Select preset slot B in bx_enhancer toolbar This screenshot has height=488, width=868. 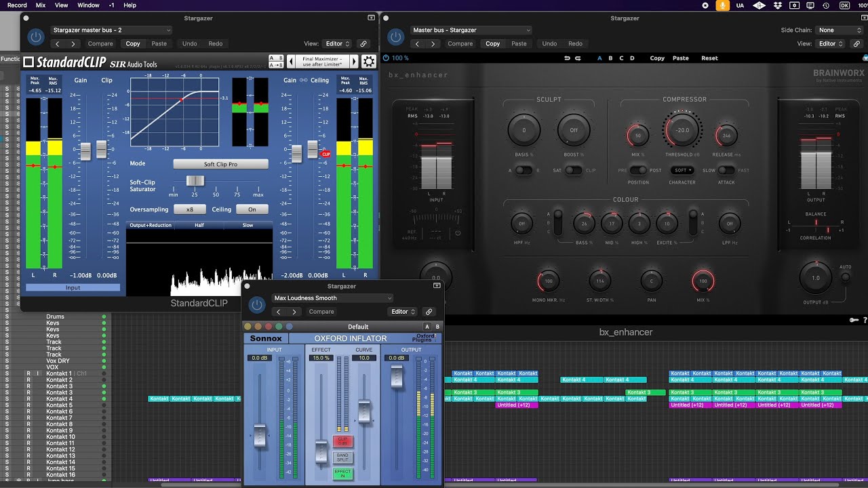coord(610,58)
